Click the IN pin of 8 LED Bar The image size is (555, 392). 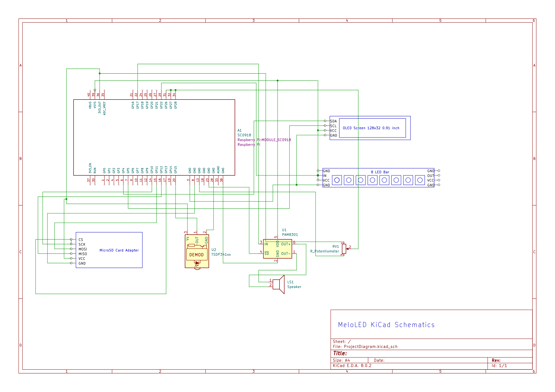[x=325, y=176]
